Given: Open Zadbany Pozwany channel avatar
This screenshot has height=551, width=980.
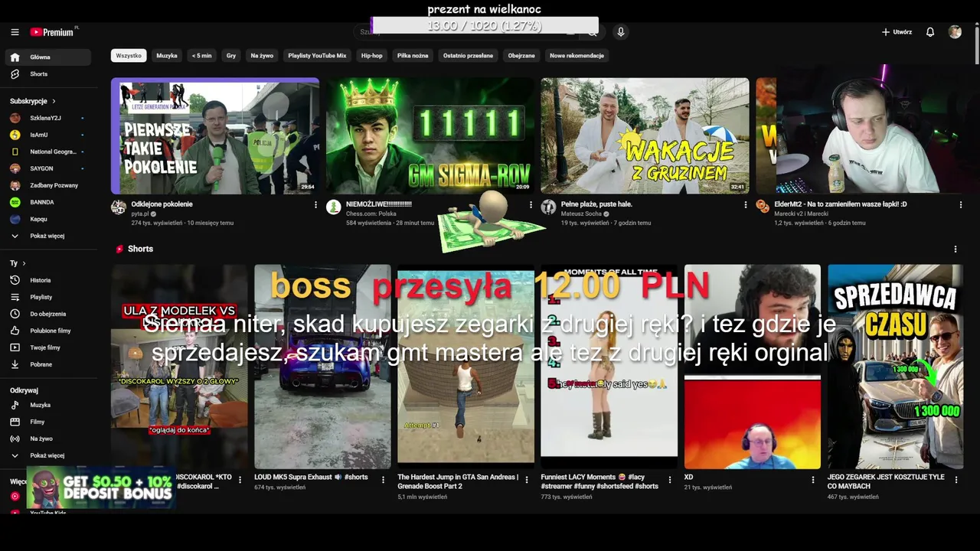Looking at the screenshot, I should 15,185.
